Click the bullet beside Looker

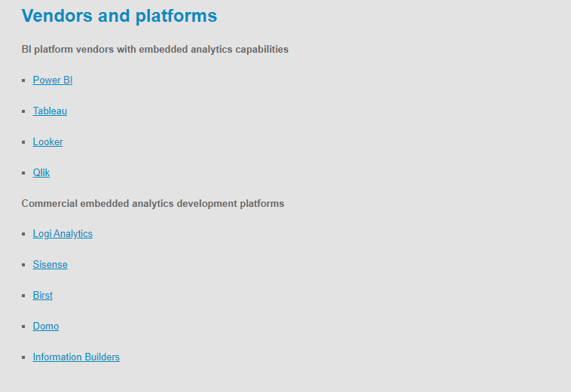tap(23, 142)
